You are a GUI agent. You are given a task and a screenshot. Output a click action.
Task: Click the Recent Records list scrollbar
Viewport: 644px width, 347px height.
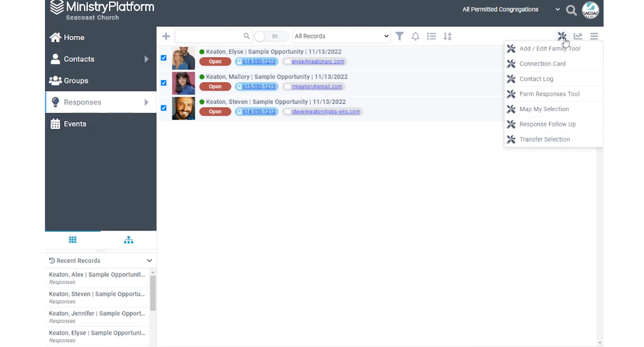click(x=153, y=293)
